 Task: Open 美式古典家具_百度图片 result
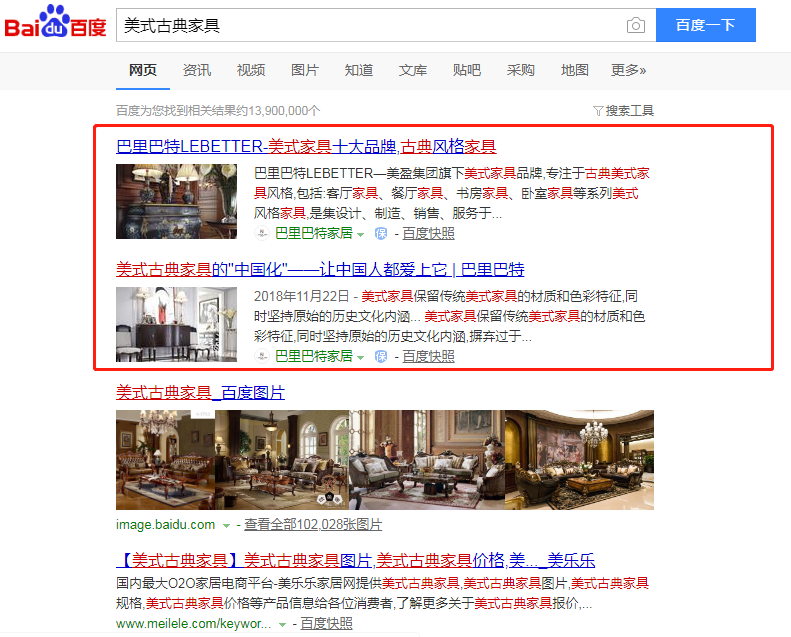pyautogui.click(x=200, y=392)
